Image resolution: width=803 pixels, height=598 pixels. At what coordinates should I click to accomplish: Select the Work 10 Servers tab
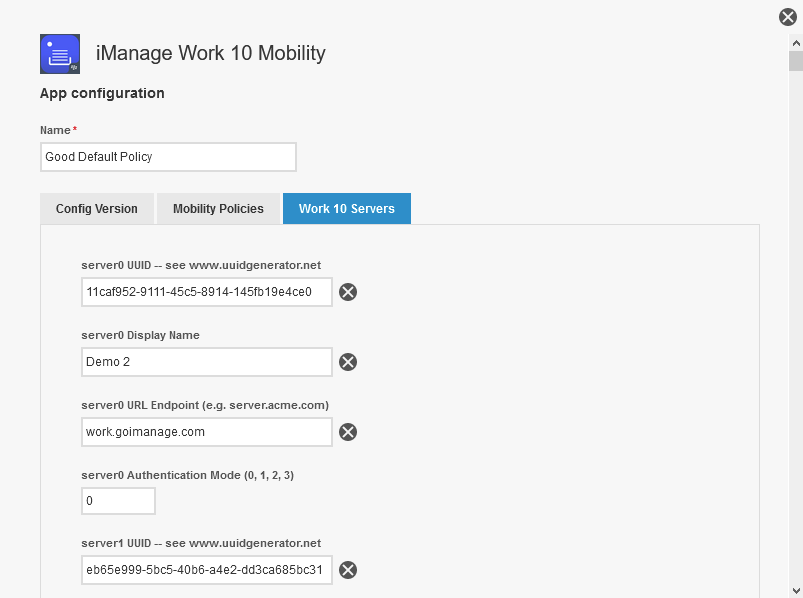click(x=347, y=209)
